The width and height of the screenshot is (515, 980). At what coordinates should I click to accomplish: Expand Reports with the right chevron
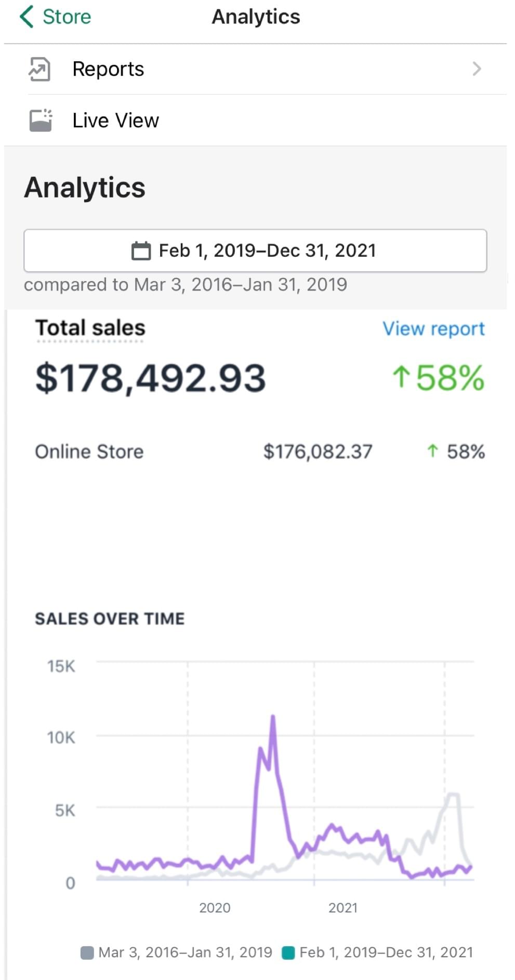click(477, 69)
